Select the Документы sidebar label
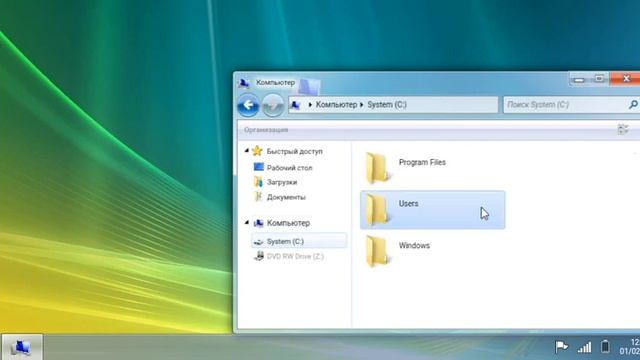Screen dimensions: 640x360 click(286, 197)
